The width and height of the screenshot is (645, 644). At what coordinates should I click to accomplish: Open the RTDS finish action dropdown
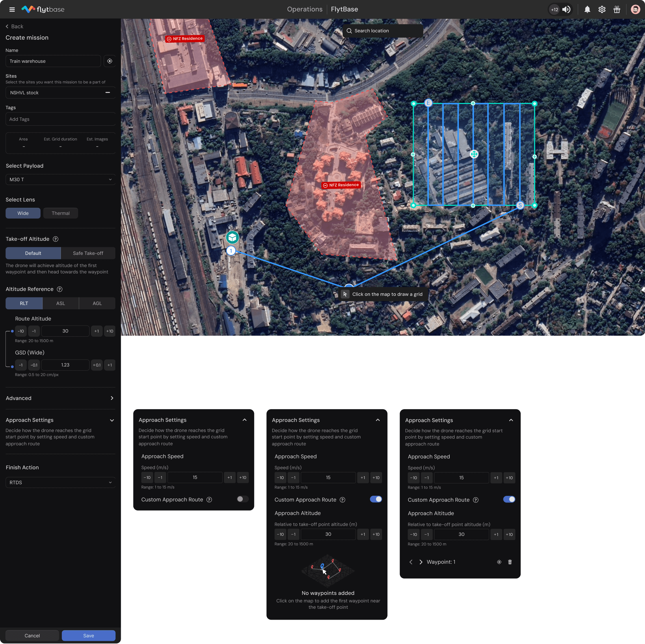pyautogui.click(x=60, y=483)
